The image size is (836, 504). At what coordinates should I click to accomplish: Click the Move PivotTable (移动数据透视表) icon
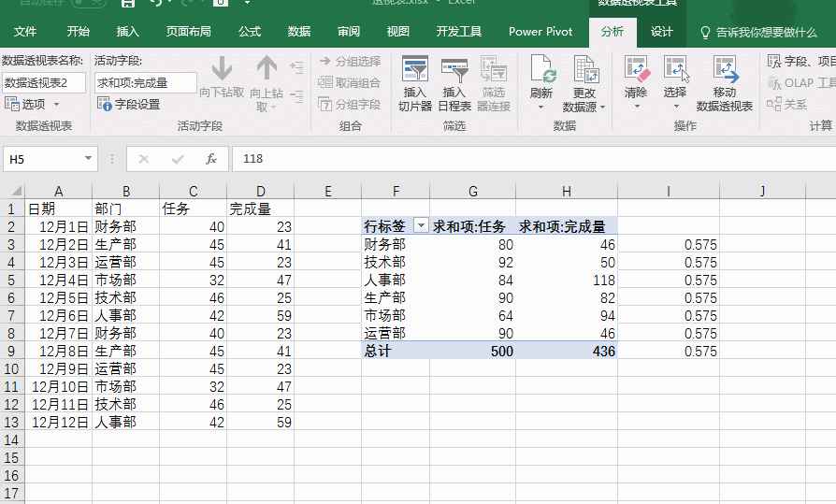coord(724,72)
